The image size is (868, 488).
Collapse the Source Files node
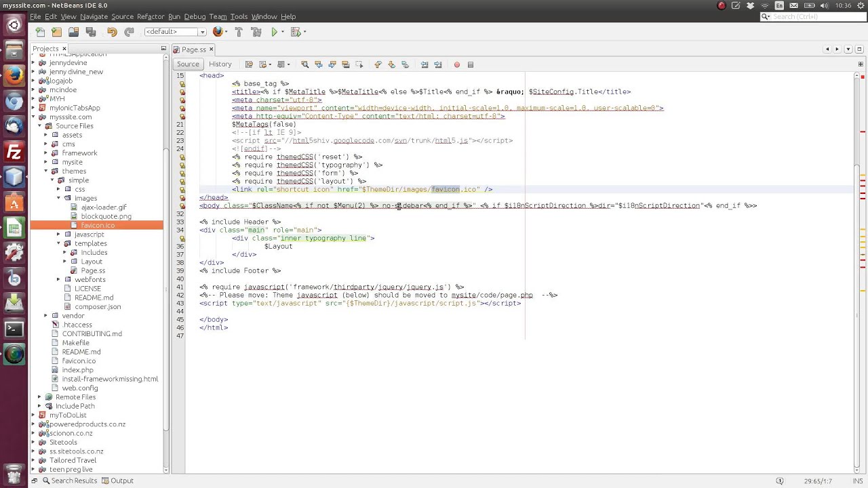tap(39, 126)
